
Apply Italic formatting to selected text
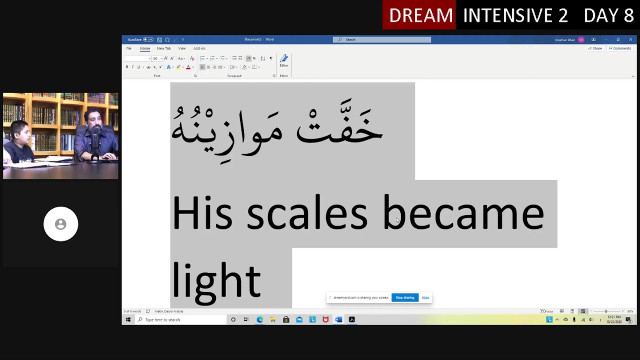point(133,67)
